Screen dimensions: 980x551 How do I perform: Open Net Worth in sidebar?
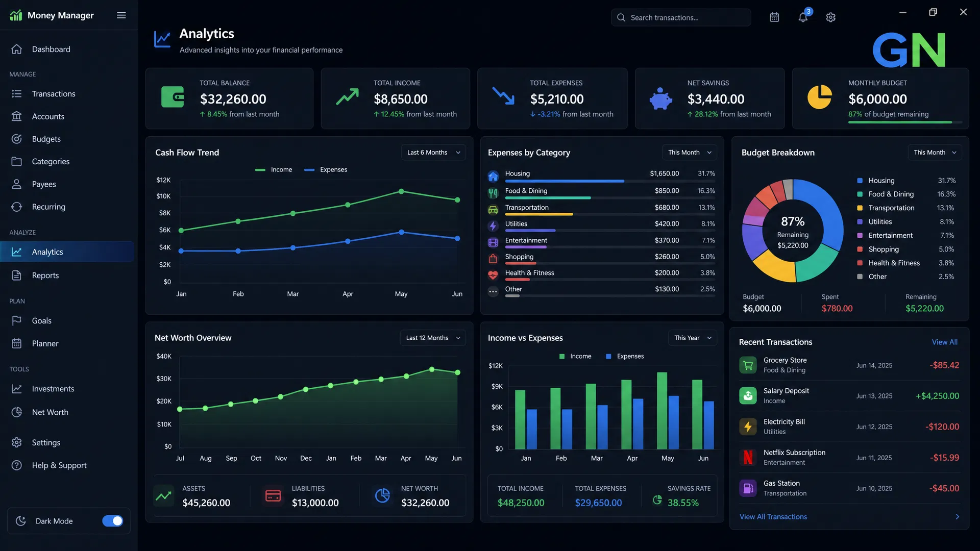67,412
